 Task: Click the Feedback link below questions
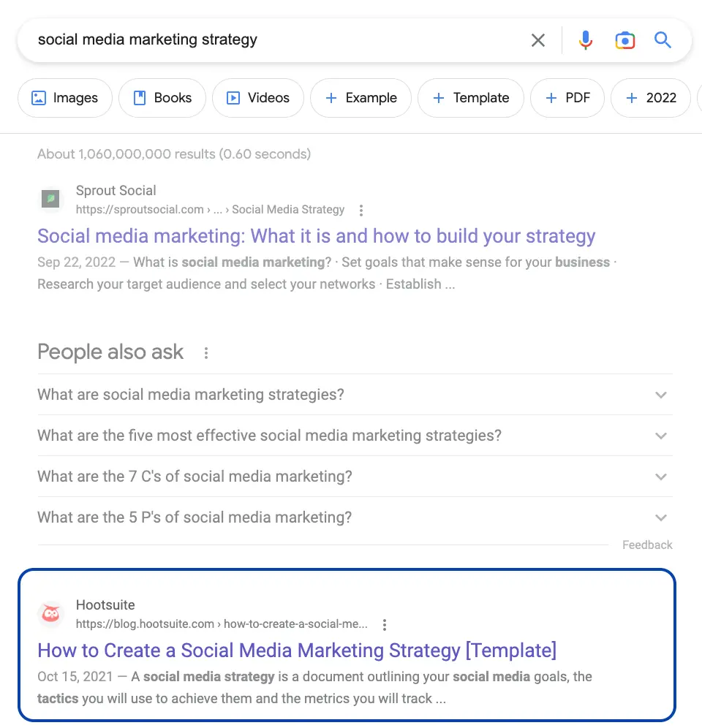click(647, 545)
